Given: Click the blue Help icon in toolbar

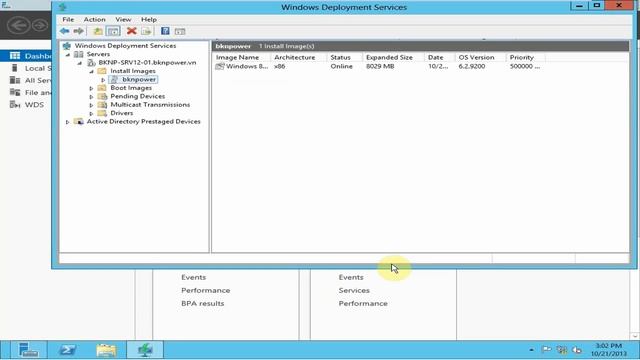Looking at the screenshot, I should (165, 31).
